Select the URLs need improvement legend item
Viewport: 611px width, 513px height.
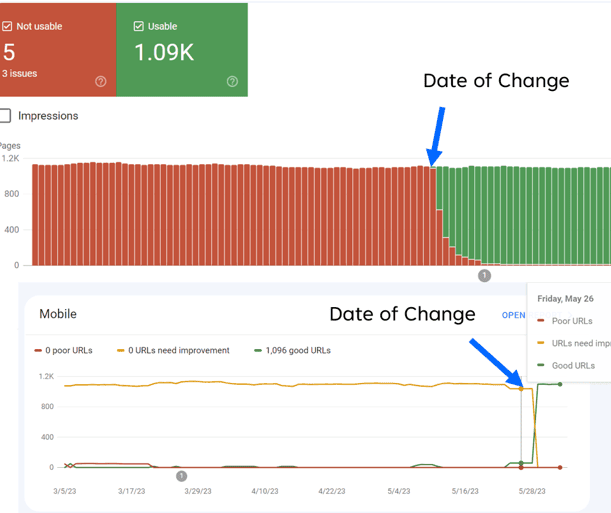[173, 351]
